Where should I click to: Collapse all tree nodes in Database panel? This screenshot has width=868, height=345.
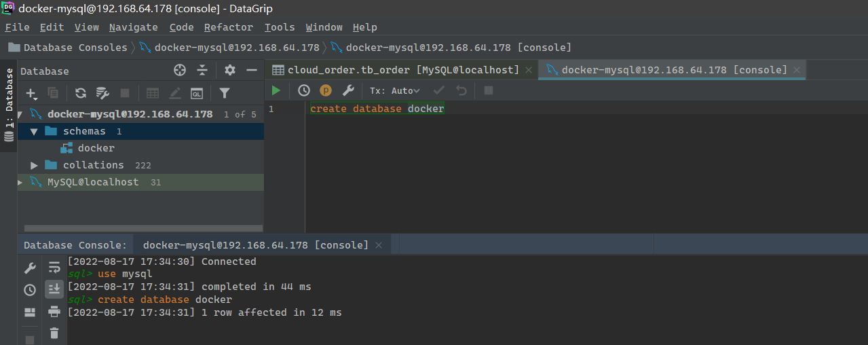pos(202,70)
